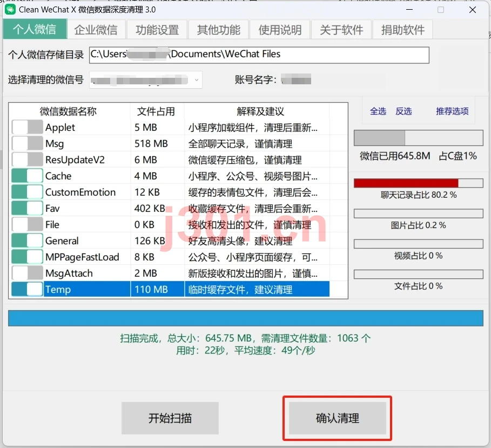This screenshot has width=491, height=448.
Task: Click the 文件占比 progress bar
Action: [x=419, y=274]
